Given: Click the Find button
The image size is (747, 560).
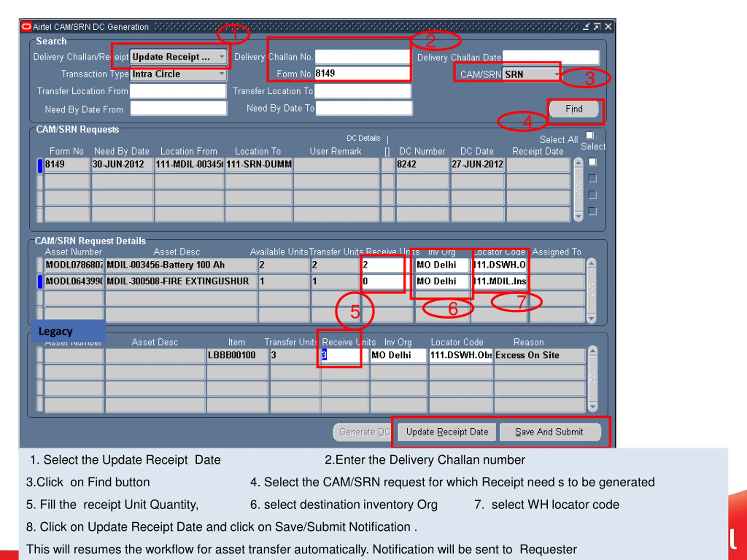Looking at the screenshot, I should coord(574,109).
